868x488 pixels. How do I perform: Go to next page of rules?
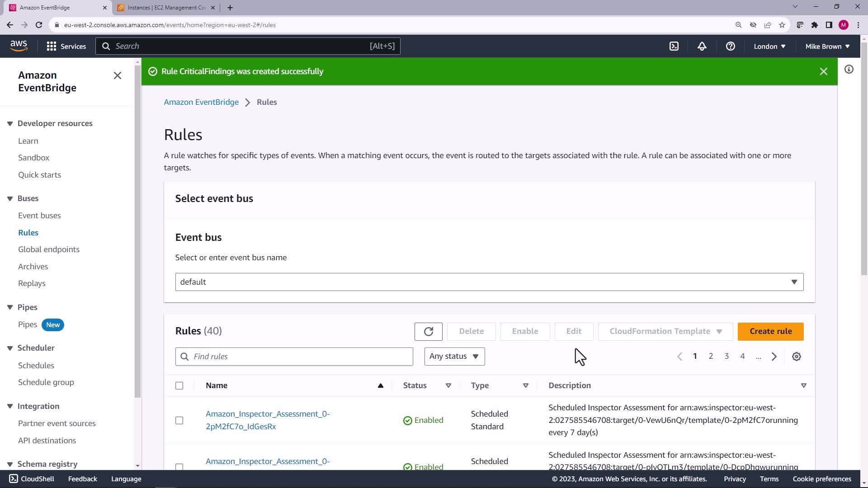(774, 357)
